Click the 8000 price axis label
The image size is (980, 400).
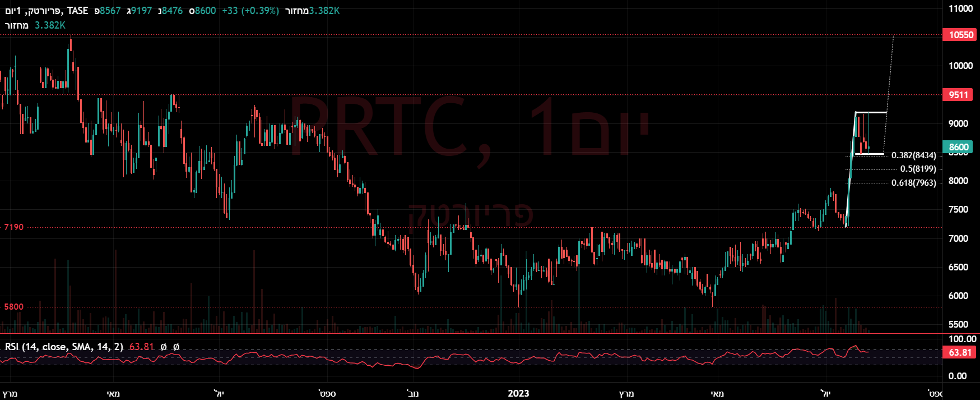[958, 181]
